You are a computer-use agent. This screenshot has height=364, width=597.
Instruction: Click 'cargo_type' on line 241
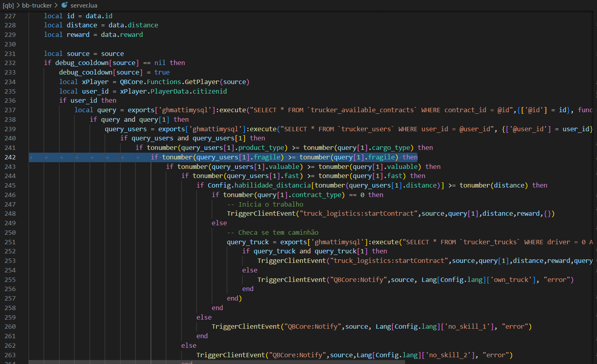391,148
